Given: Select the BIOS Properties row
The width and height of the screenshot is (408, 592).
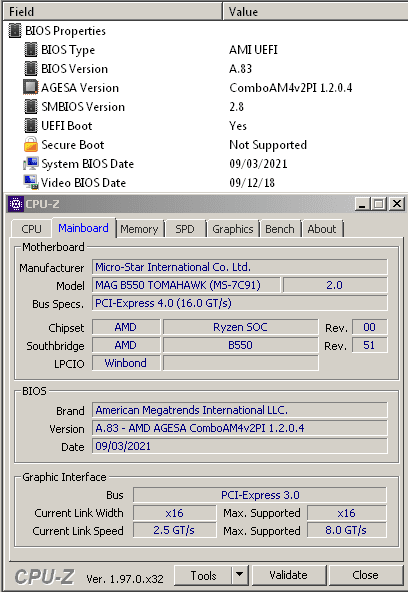Looking at the screenshot, I should point(205,31).
